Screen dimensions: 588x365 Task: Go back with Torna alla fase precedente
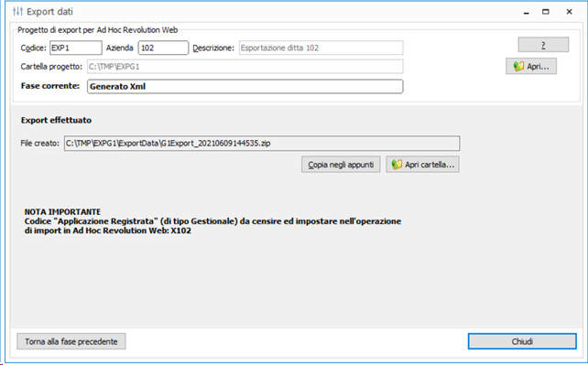pos(71,341)
